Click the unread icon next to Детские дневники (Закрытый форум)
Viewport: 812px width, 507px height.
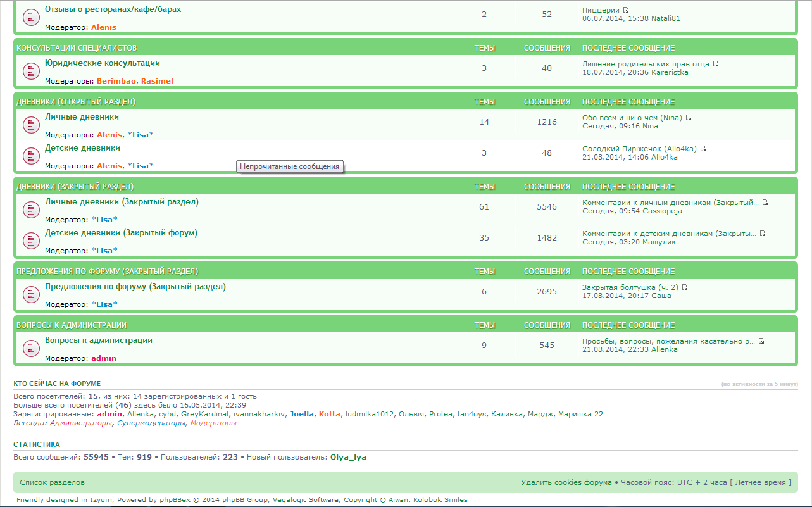32,241
